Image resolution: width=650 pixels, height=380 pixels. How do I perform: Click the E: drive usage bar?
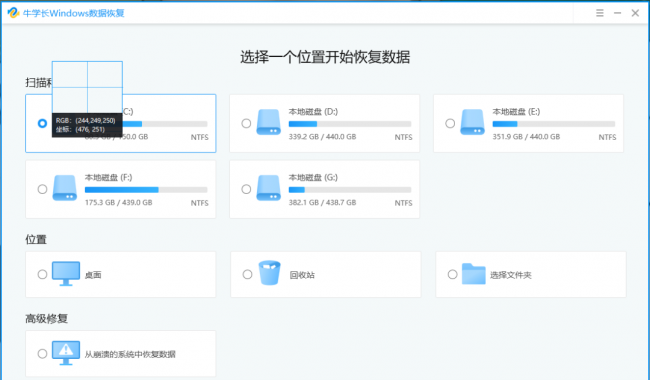point(554,124)
